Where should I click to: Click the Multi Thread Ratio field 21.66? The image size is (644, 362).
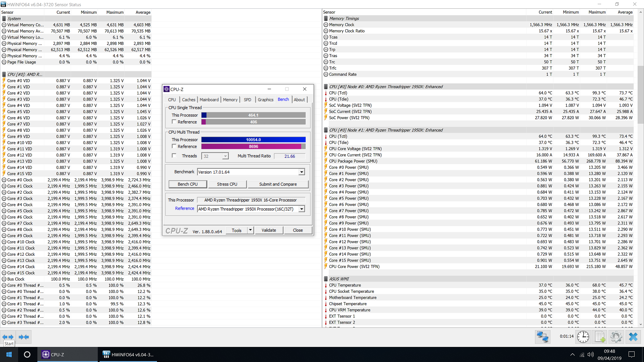point(290,156)
